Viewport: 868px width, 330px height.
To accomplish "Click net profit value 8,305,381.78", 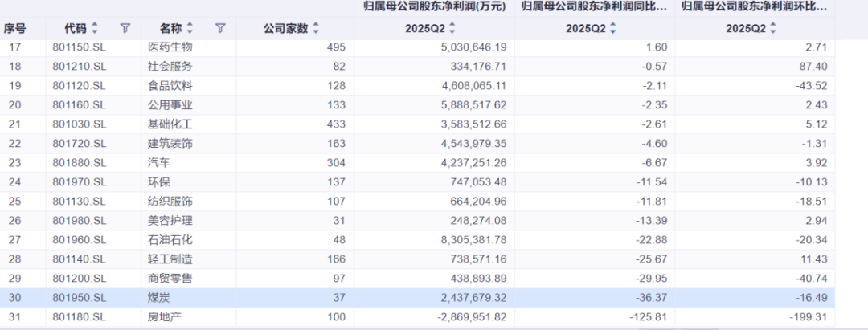I will (x=473, y=240).
